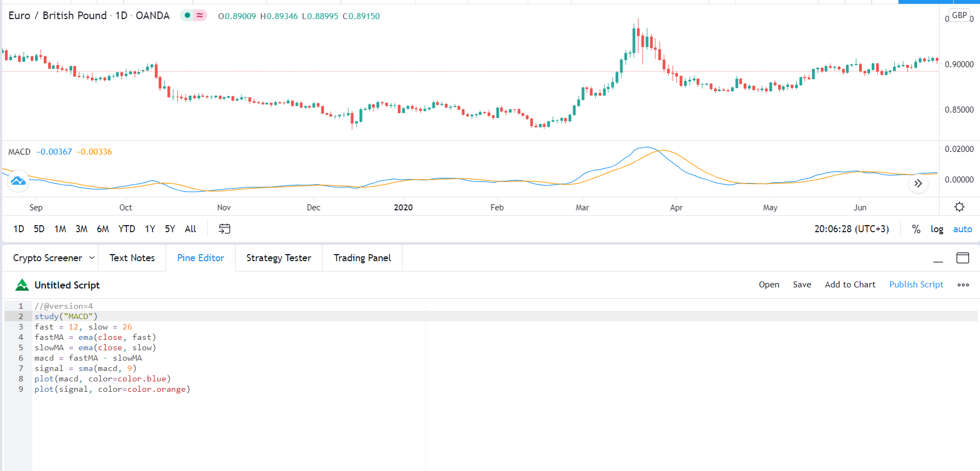980x471 pixels.
Task: Open the GBP currency selector
Action: click(959, 15)
